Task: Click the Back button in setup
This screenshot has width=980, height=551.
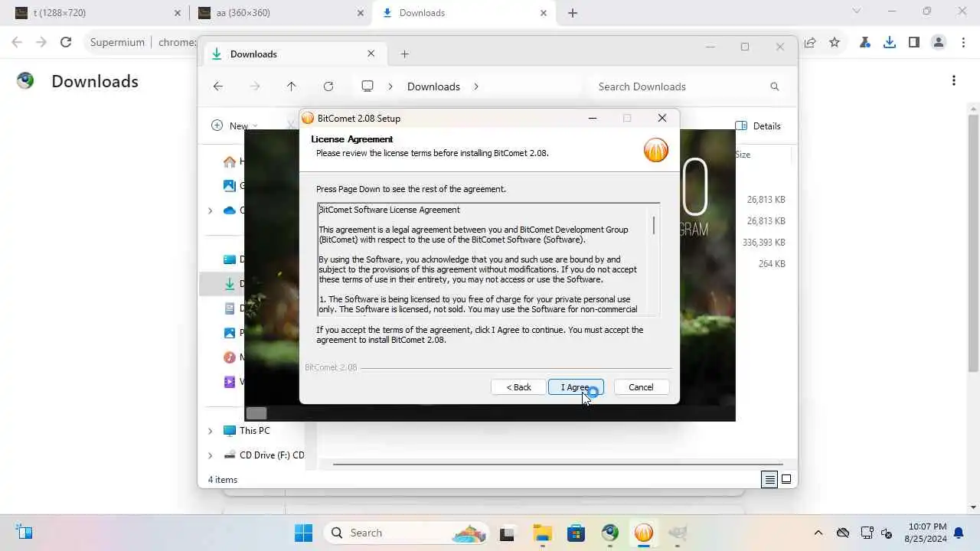Action: (518, 387)
